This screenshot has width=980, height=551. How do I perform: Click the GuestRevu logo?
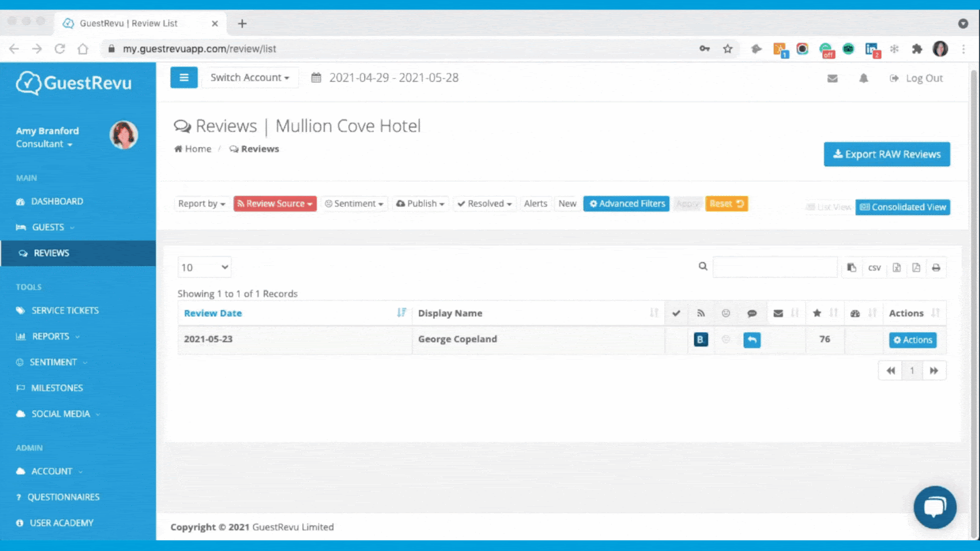click(73, 83)
